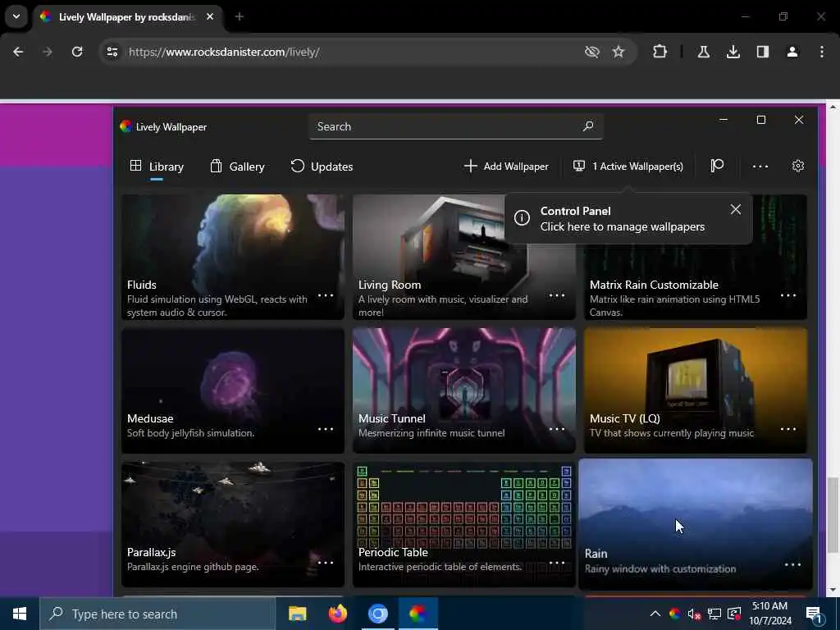Open more options for Music Tunnel wallpaper
Viewport: 840px width, 630px height.
pyautogui.click(x=557, y=429)
